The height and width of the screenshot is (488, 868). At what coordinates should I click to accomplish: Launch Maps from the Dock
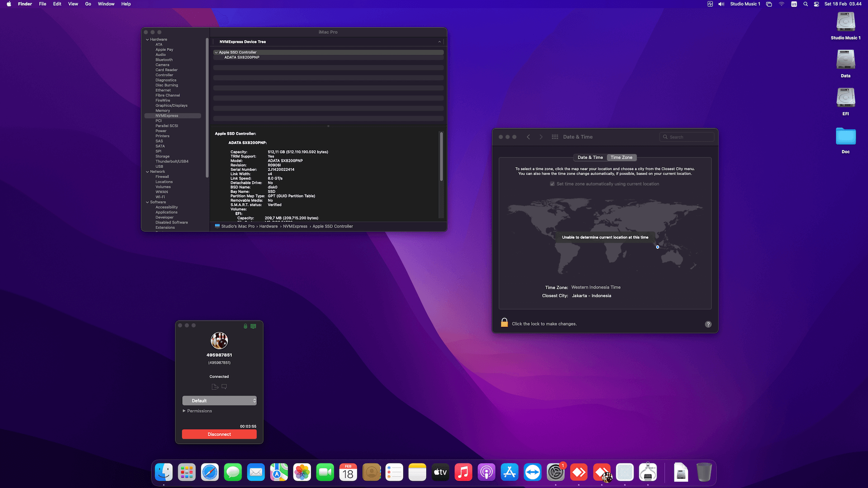pyautogui.click(x=279, y=473)
